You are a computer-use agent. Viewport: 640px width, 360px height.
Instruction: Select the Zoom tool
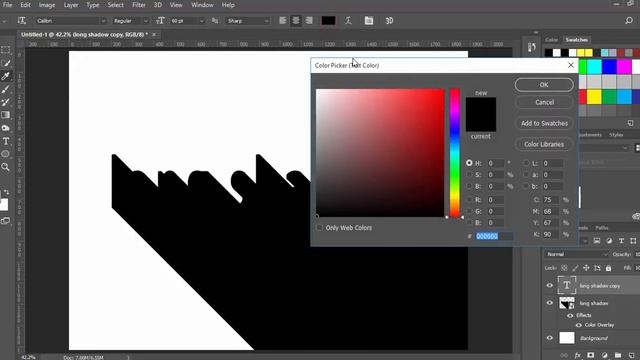[6, 167]
